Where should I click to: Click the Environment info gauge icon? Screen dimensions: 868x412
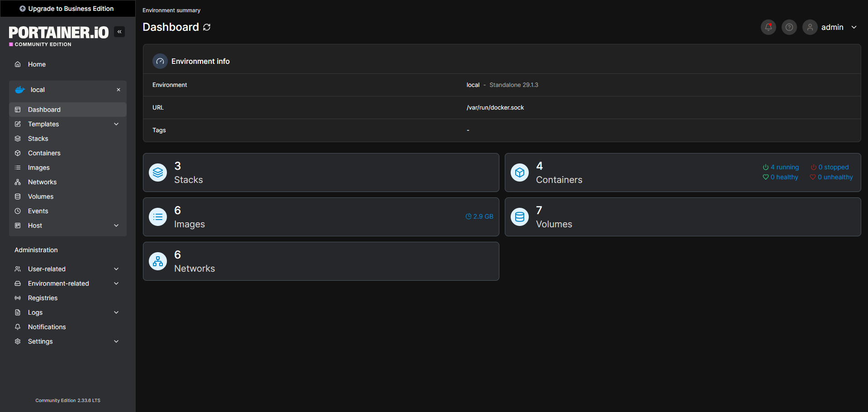[x=160, y=61]
